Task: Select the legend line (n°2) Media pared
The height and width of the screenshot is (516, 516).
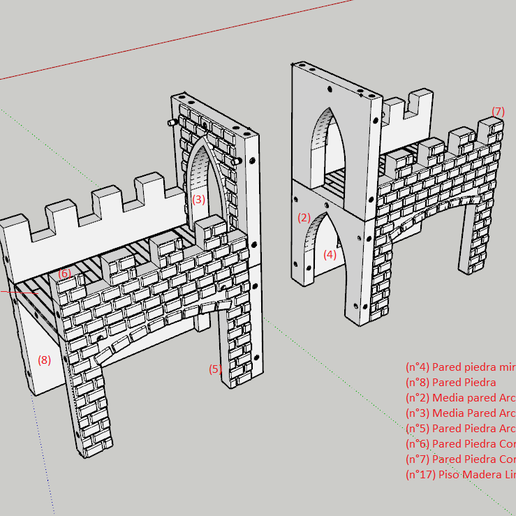Action: 461,398
